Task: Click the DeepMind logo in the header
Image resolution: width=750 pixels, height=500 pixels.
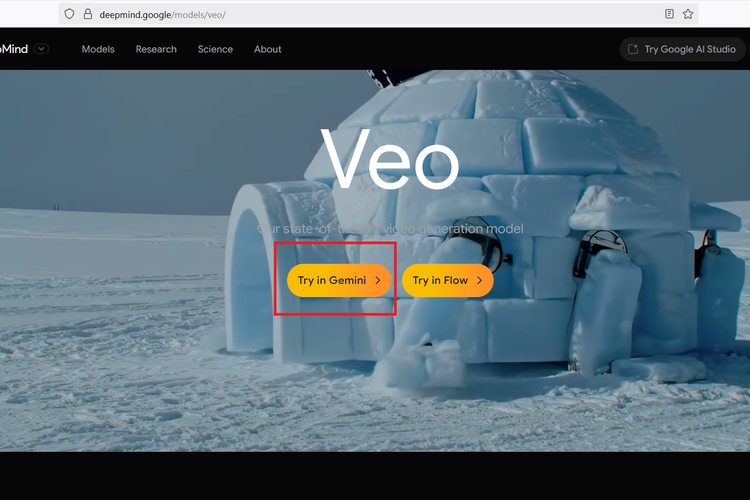Action: [x=12, y=49]
